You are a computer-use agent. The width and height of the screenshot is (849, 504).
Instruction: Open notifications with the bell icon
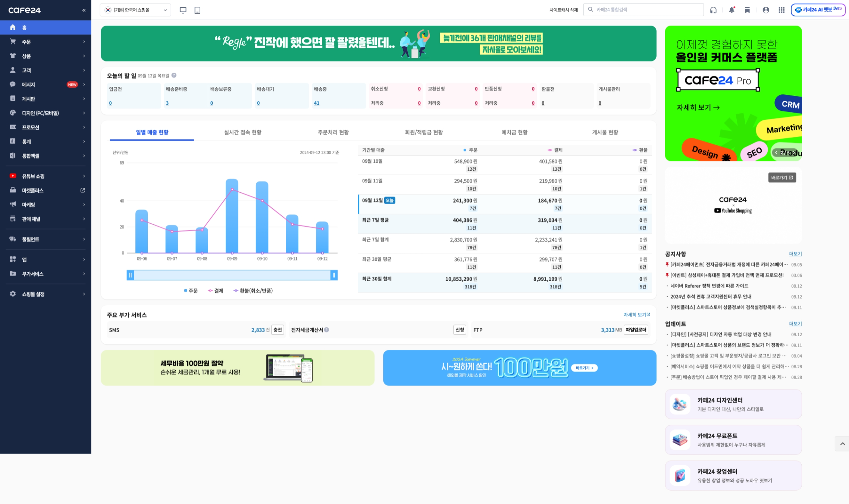(x=731, y=10)
